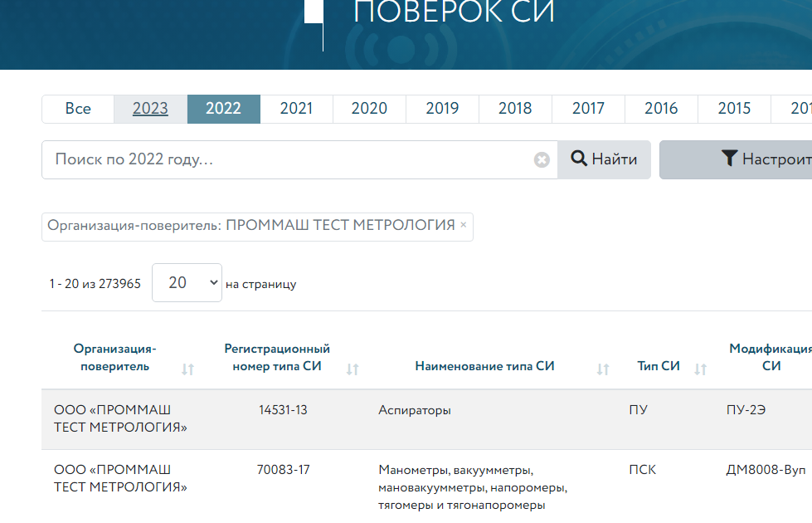Select the Аспираторы table row
812x523 pixels.
[415, 410]
